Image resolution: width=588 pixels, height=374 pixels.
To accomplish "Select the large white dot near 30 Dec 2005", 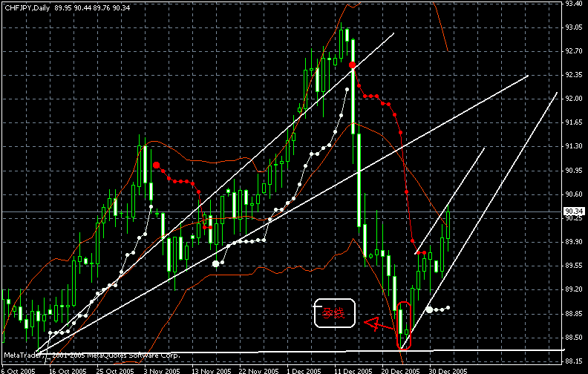I will click(x=429, y=309).
